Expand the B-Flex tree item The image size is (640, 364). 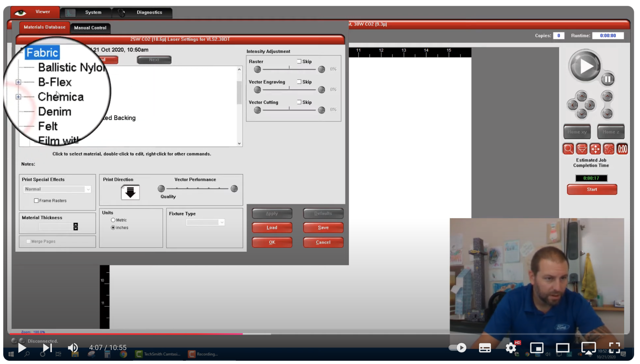(18, 82)
